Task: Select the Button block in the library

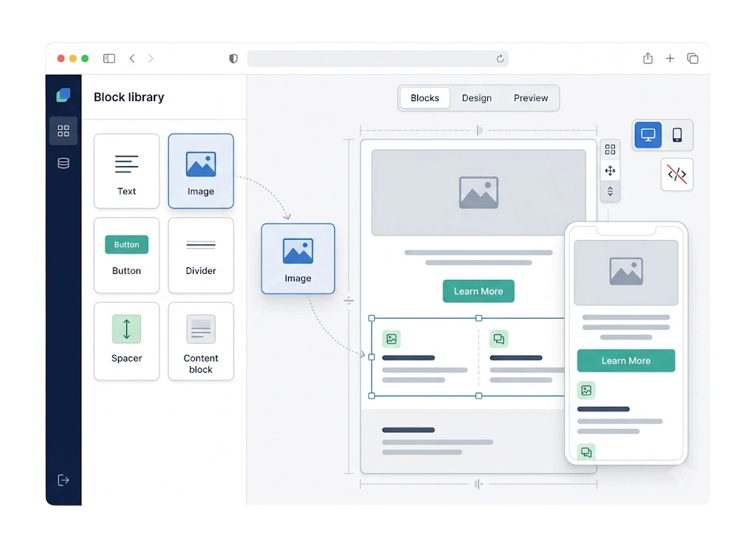Action: pyautogui.click(x=126, y=255)
